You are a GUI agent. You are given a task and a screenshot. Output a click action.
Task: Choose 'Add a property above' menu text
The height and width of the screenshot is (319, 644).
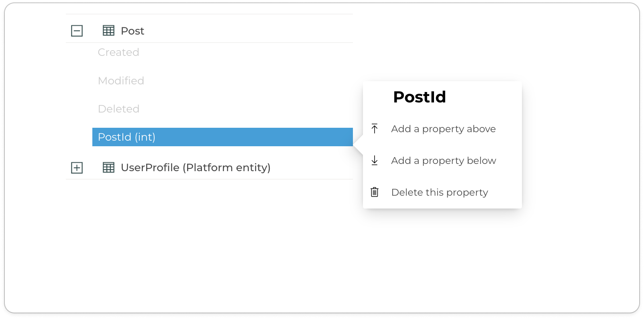(x=443, y=129)
